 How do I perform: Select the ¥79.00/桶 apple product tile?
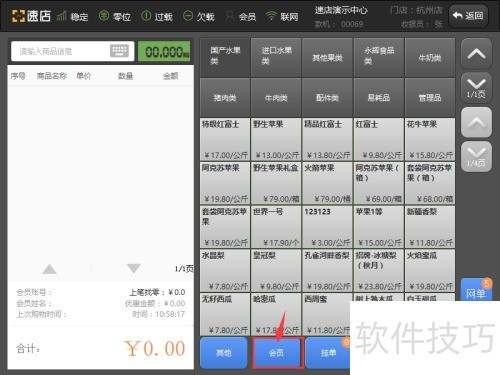[327, 183]
